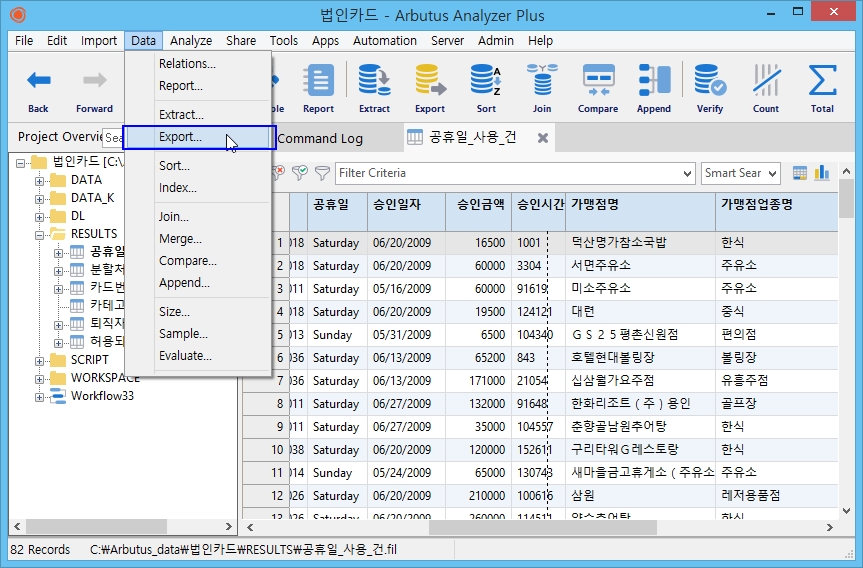Viewport: 863px width, 568px height.
Task: Click the 가맹점명 column header
Action: coord(640,211)
